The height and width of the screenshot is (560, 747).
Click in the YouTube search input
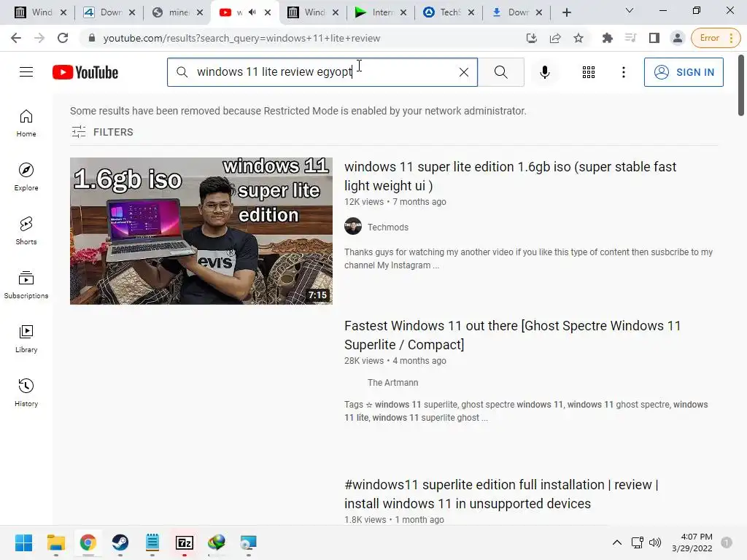[322, 72]
